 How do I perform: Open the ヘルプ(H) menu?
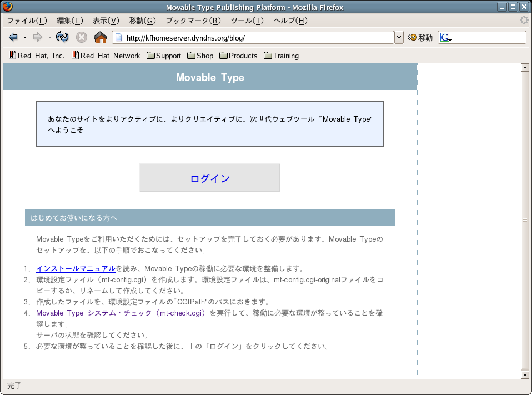290,21
